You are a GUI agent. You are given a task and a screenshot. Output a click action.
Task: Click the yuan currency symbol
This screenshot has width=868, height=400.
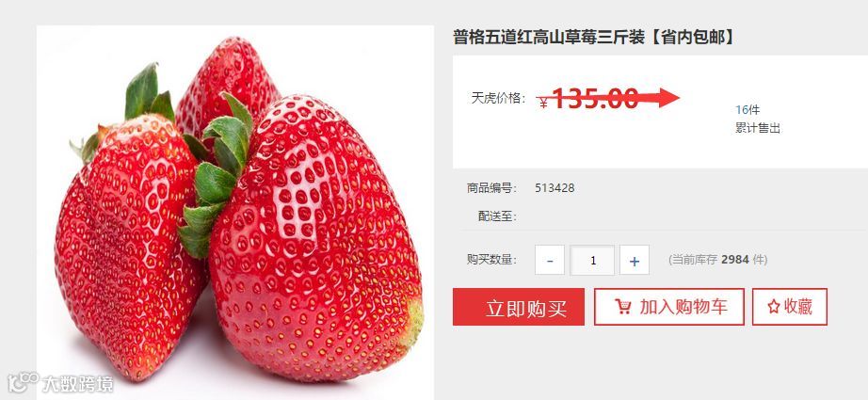[x=543, y=103]
